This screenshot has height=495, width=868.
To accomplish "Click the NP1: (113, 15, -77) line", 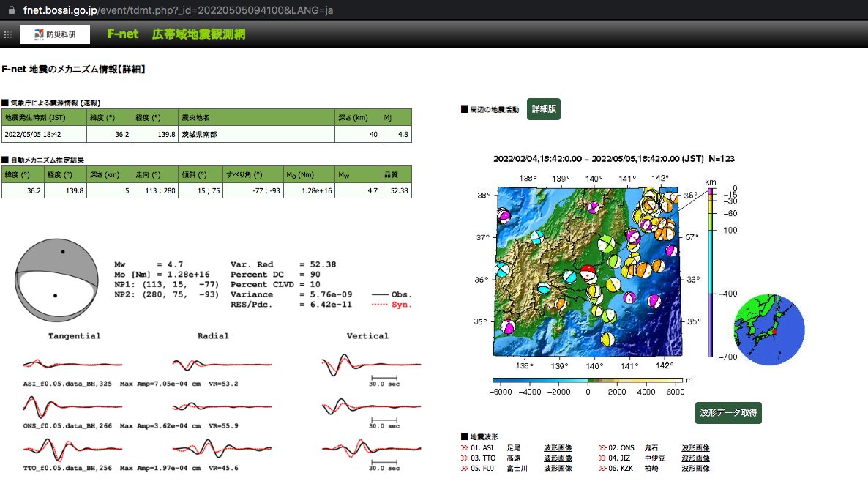I will coord(166,285).
